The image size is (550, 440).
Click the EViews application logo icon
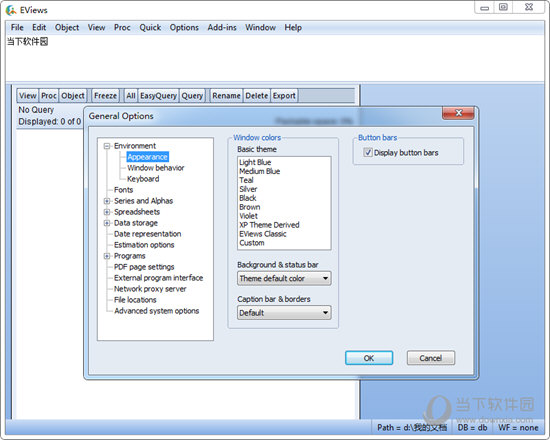click(x=11, y=10)
